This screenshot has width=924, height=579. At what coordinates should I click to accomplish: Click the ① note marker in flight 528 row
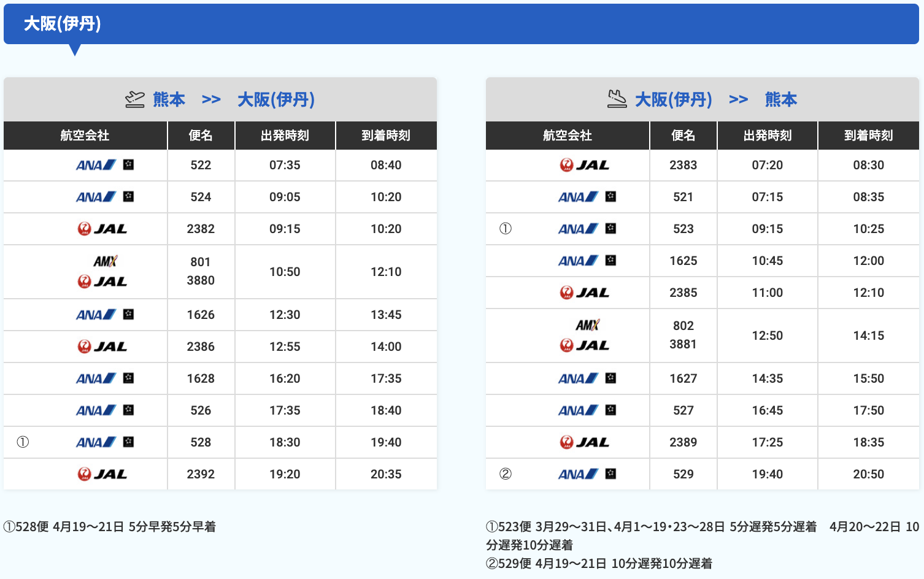23,442
